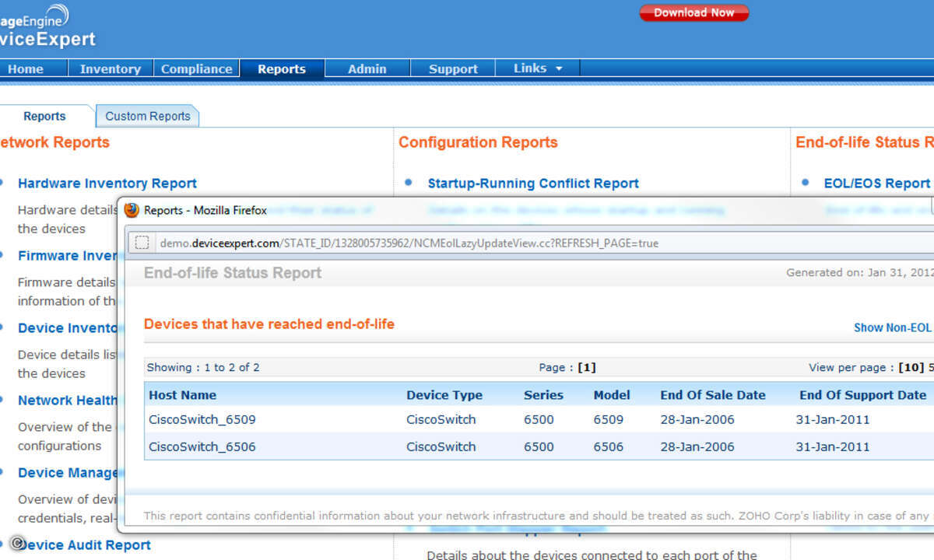934x560 pixels.
Task: Sort by End Of Support Date column
Action: pyautogui.click(x=863, y=395)
